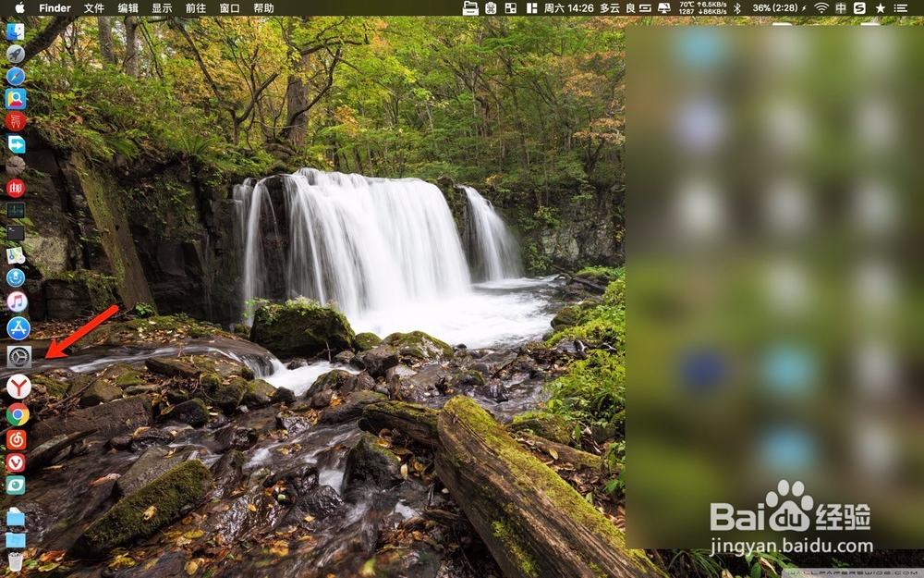Viewport: 924px width, 578px height.
Task: Open the 窗口 menu
Action: pos(230,7)
